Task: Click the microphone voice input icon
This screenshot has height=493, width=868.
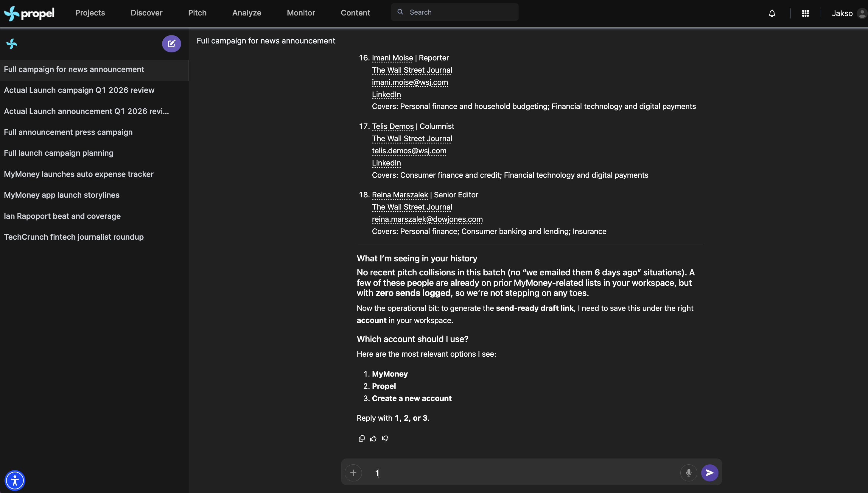Action: coord(688,473)
